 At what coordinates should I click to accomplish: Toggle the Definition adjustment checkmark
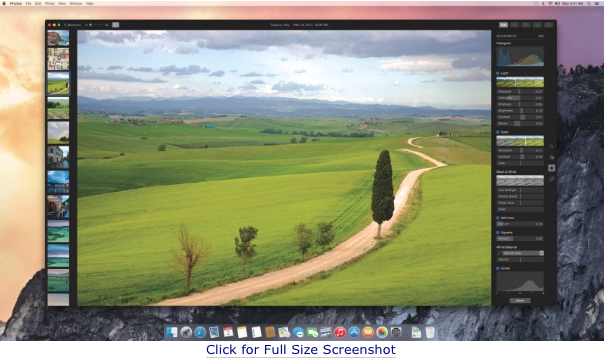point(498,218)
